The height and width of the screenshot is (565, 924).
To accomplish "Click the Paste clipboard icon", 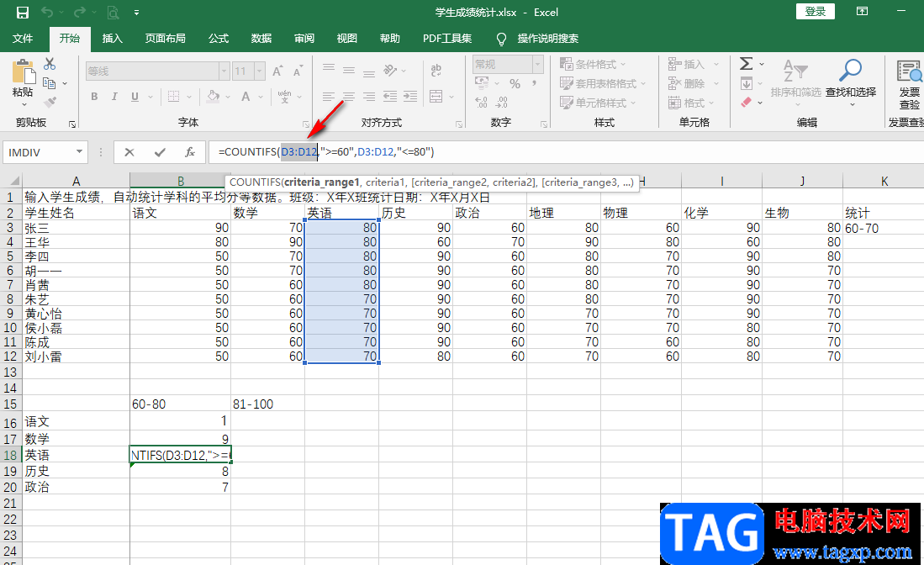I will point(24,72).
